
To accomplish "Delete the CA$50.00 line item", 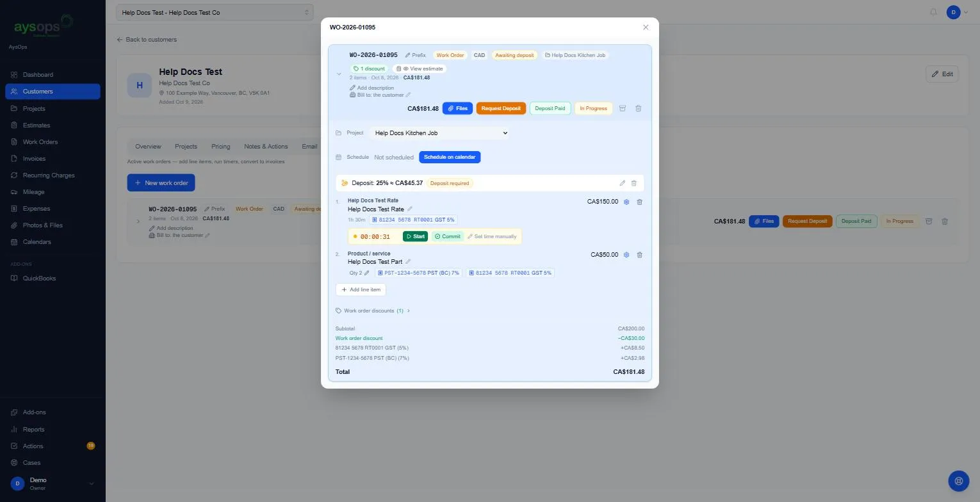I will 639,255.
